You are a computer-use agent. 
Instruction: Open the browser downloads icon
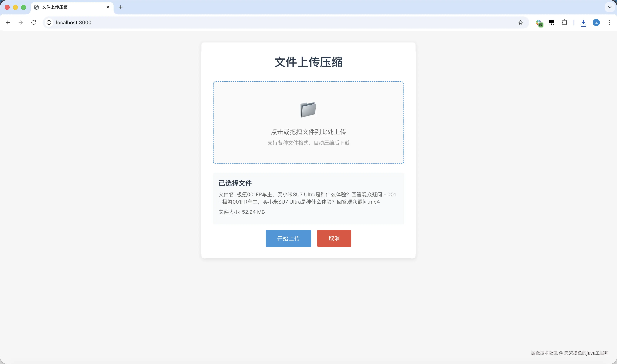coord(583,23)
